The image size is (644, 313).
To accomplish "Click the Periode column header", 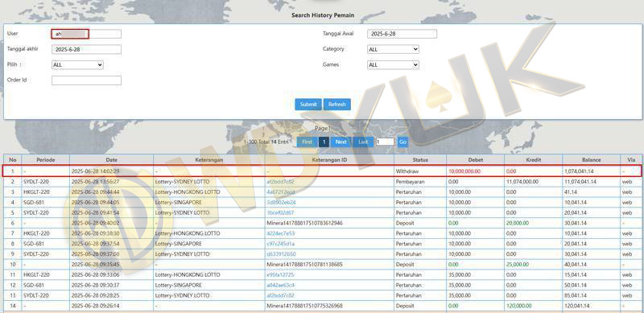I will (46, 160).
